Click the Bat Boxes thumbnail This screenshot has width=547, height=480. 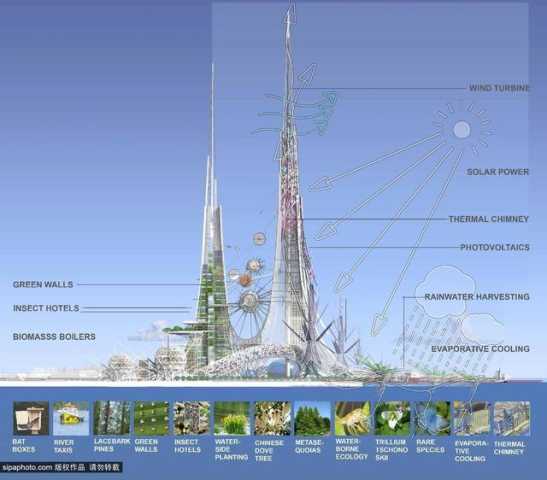coord(31,418)
